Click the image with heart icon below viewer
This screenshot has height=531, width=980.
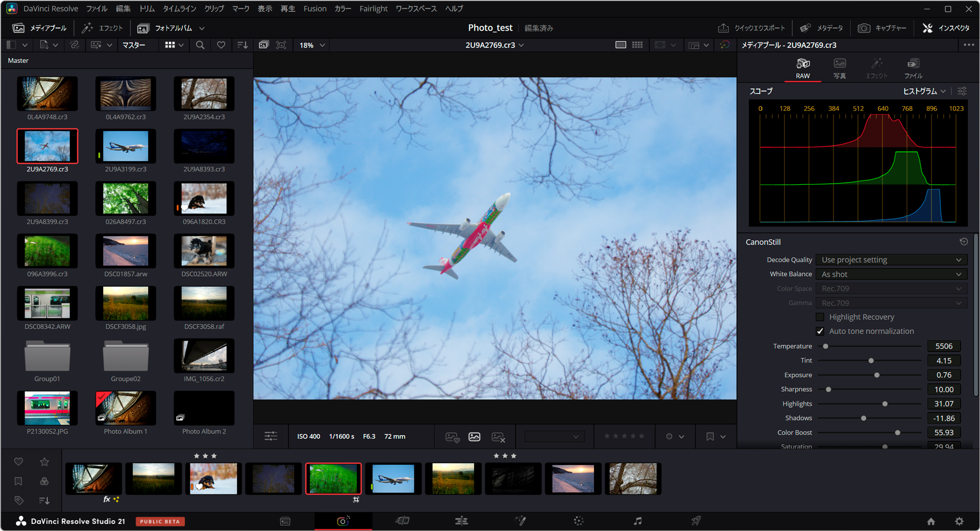pyautogui.click(x=452, y=437)
